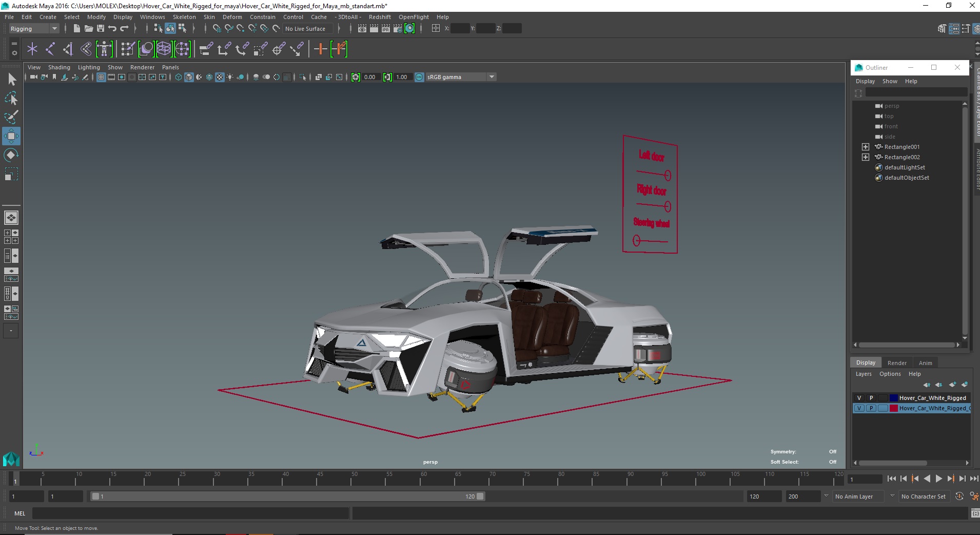Expand Rectangle002 in the Outliner
The height and width of the screenshot is (535, 980).
pyautogui.click(x=866, y=157)
